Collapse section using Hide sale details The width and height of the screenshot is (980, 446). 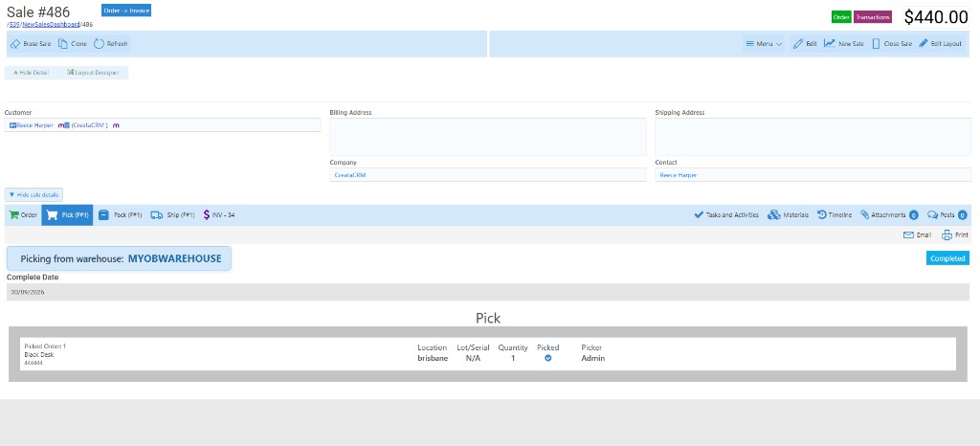click(x=33, y=195)
